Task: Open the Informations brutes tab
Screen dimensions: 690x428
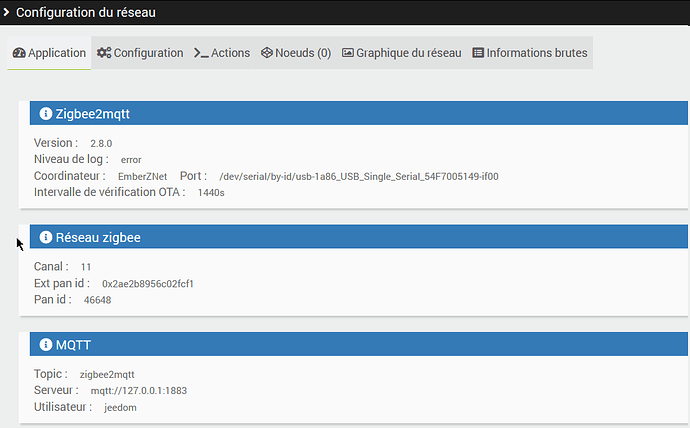Action: [x=530, y=53]
